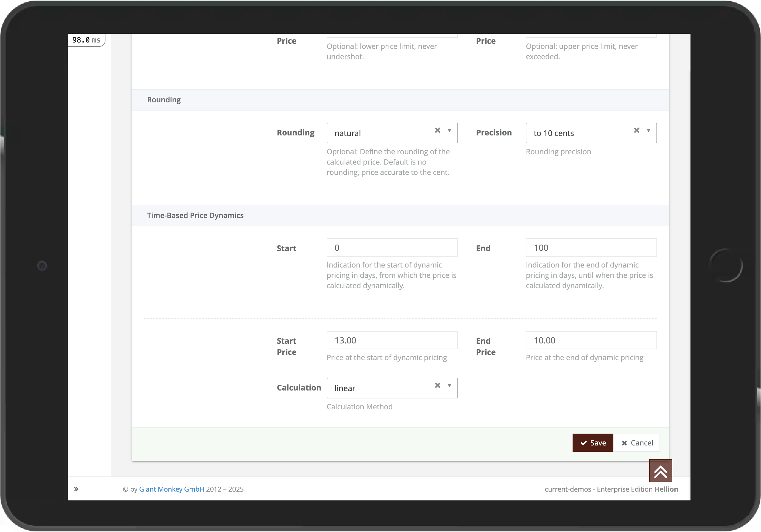This screenshot has width=761, height=532.
Task: Click the 'Calculation Method' help text
Action: coord(359,407)
